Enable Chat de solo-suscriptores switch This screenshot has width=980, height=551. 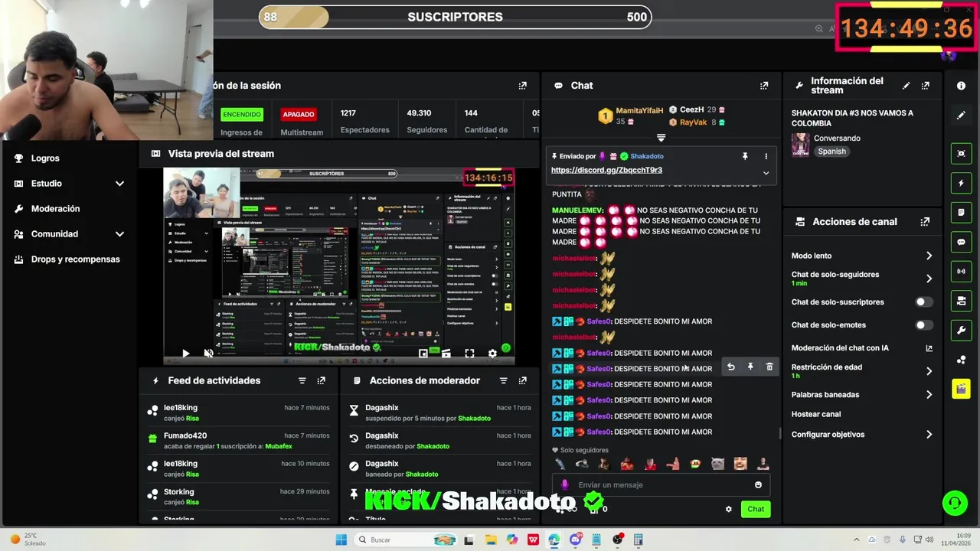tap(924, 302)
